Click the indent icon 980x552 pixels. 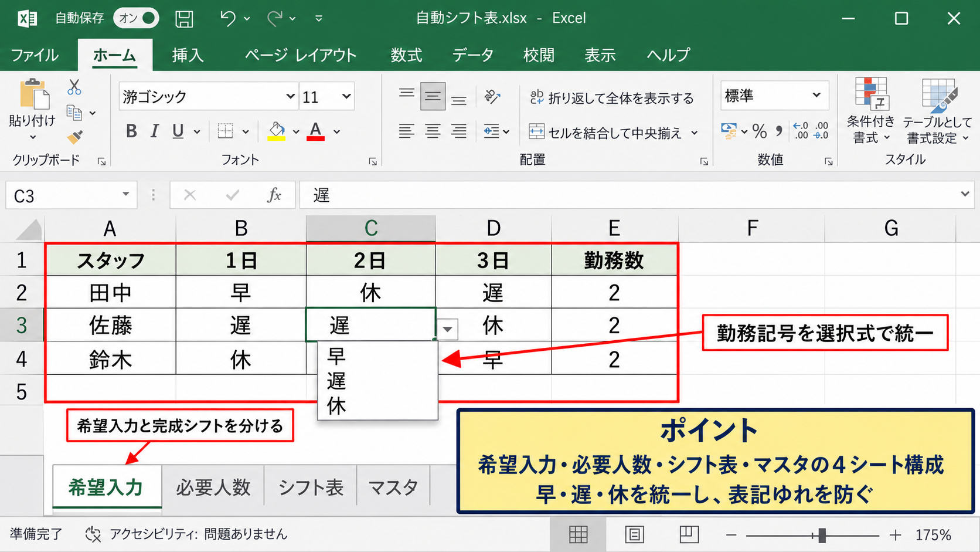point(491,131)
